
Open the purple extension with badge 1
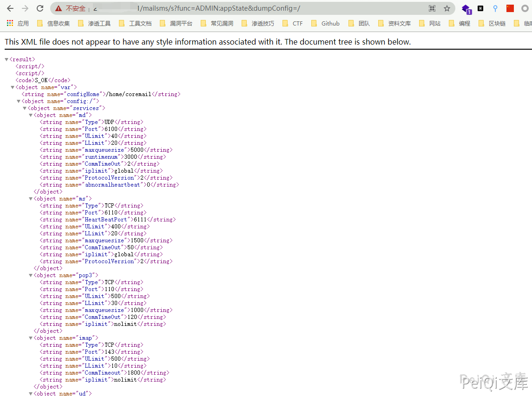click(x=466, y=8)
